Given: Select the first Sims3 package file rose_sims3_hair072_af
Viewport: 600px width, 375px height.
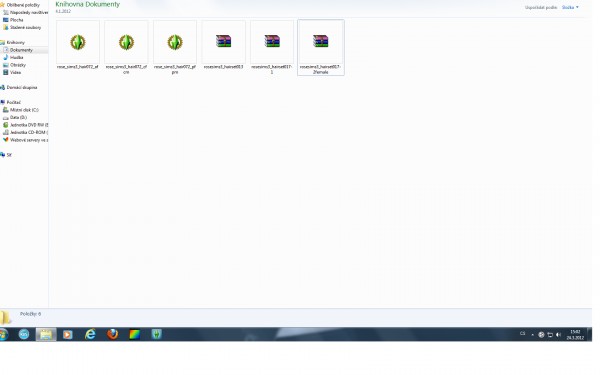Looking at the screenshot, I should 78,45.
